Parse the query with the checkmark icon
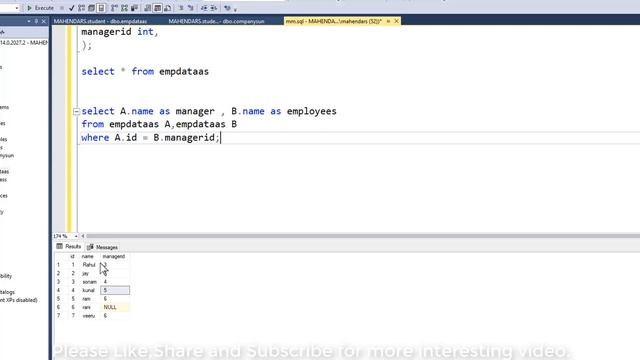The height and width of the screenshot is (360, 640). [72, 8]
